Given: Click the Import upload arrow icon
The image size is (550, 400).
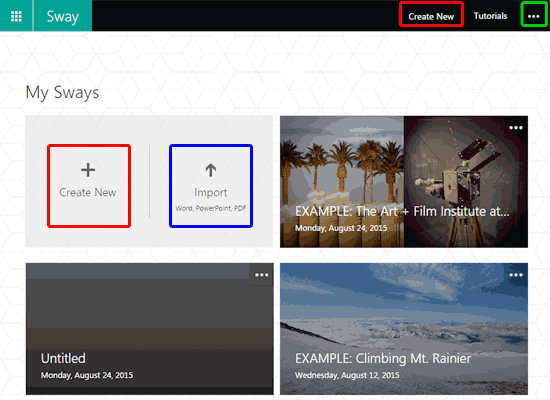Looking at the screenshot, I should coord(210,170).
